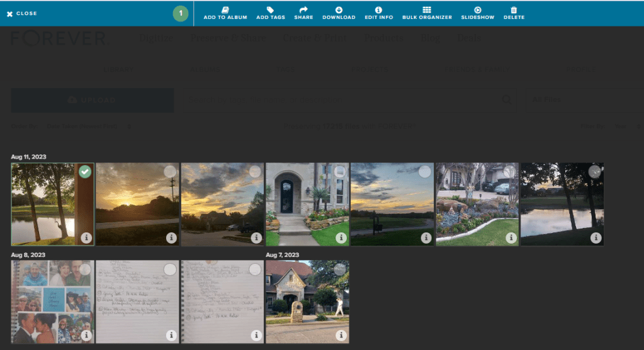Open the dark pond reflection photo

[562, 205]
